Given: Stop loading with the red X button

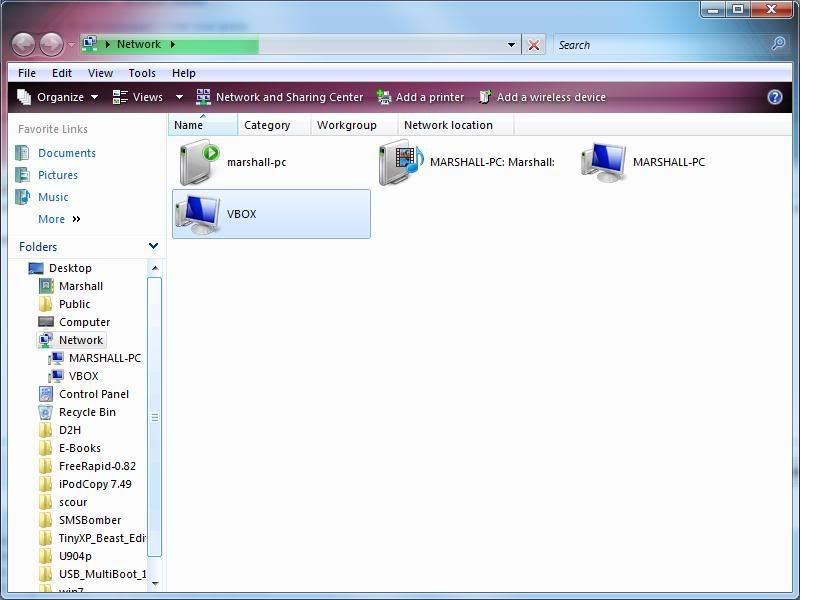Looking at the screenshot, I should [x=534, y=45].
